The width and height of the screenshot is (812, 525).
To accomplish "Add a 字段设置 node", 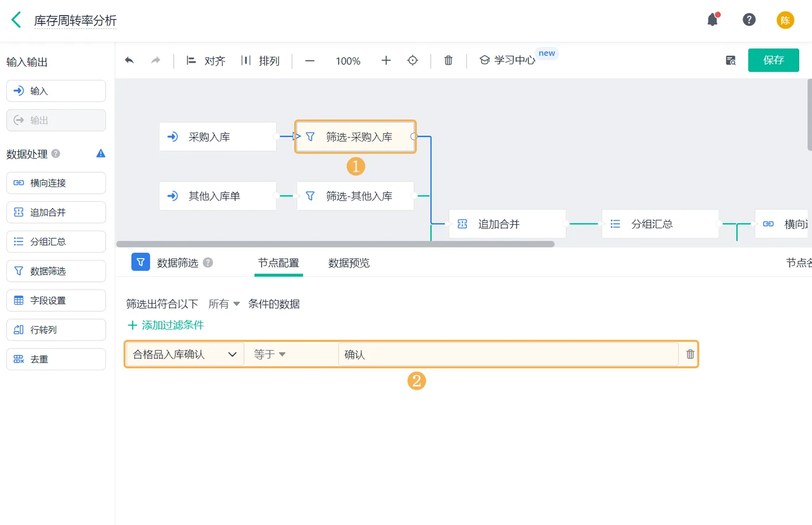I will pos(56,300).
